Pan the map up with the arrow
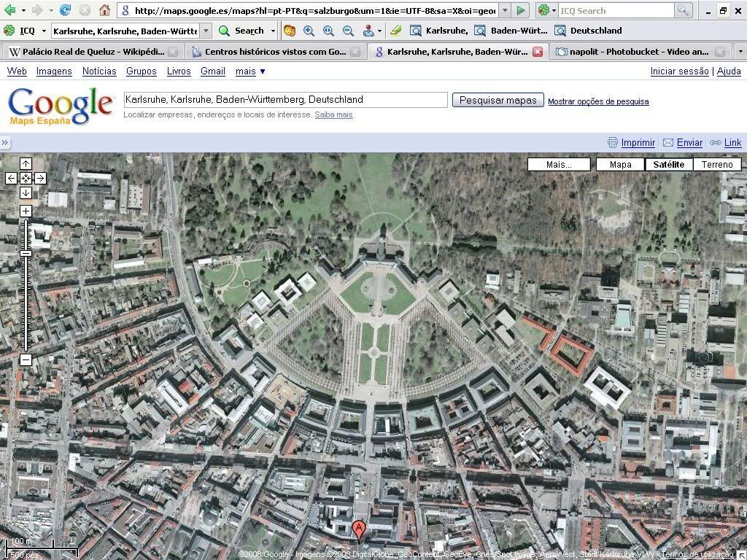This screenshot has width=747, height=560. tap(26, 164)
